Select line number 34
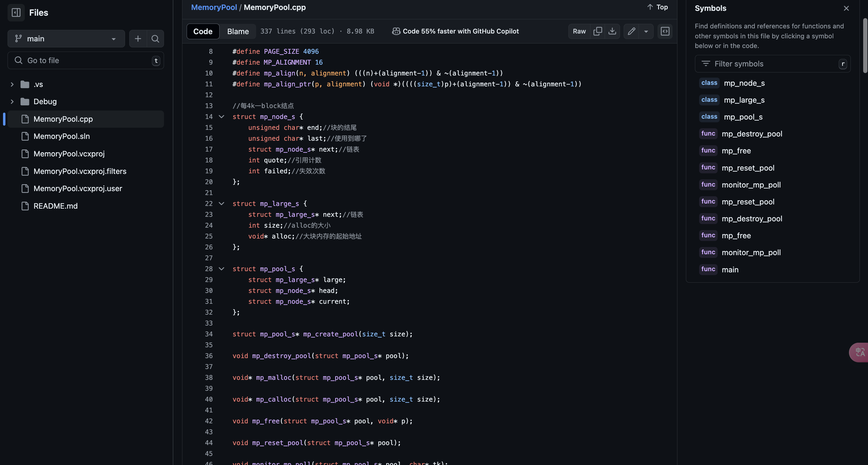 209,334
